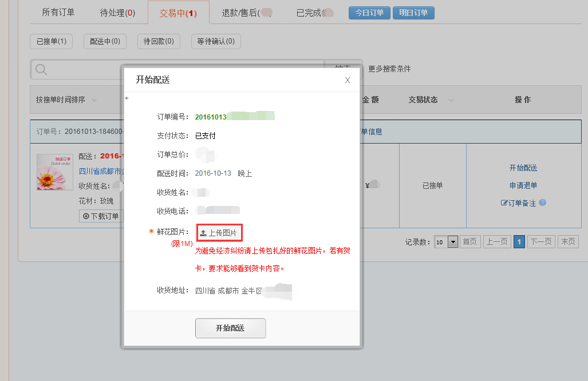The height and width of the screenshot is (381, 588).
Task: Click the search magnifier icon
Action: tap(41, 70)
